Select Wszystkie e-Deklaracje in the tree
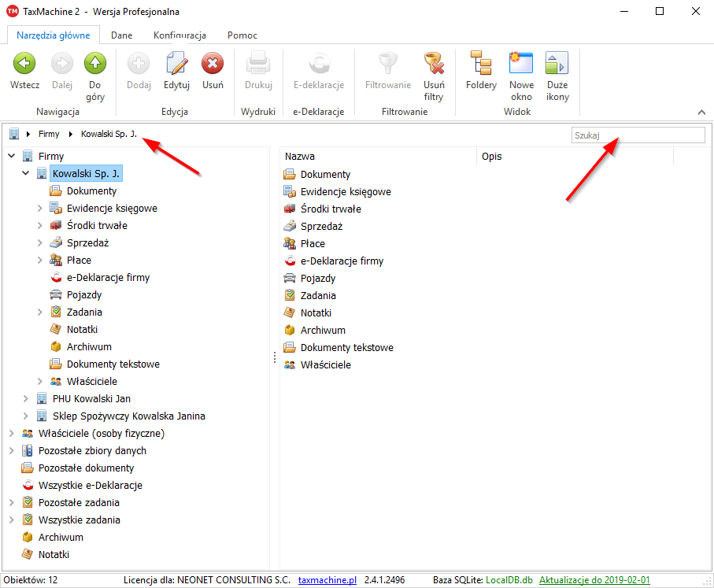 point(90,486)
